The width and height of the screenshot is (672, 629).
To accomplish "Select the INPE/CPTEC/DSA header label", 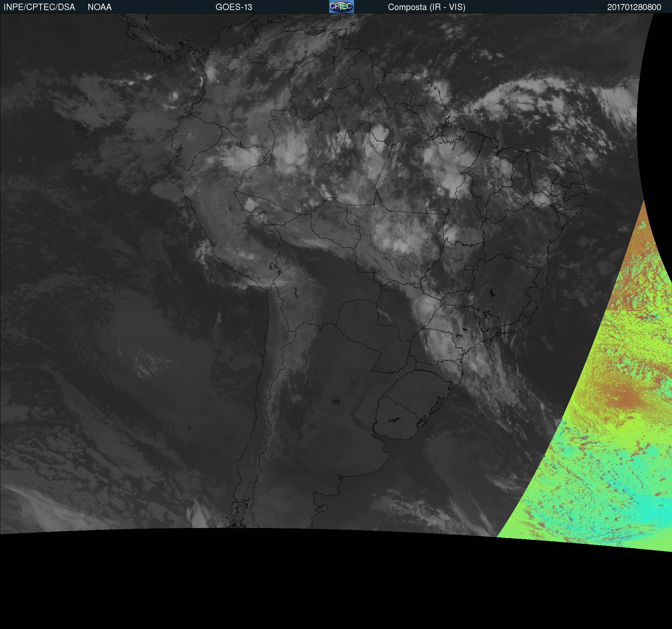I will (x=39, y=7).
